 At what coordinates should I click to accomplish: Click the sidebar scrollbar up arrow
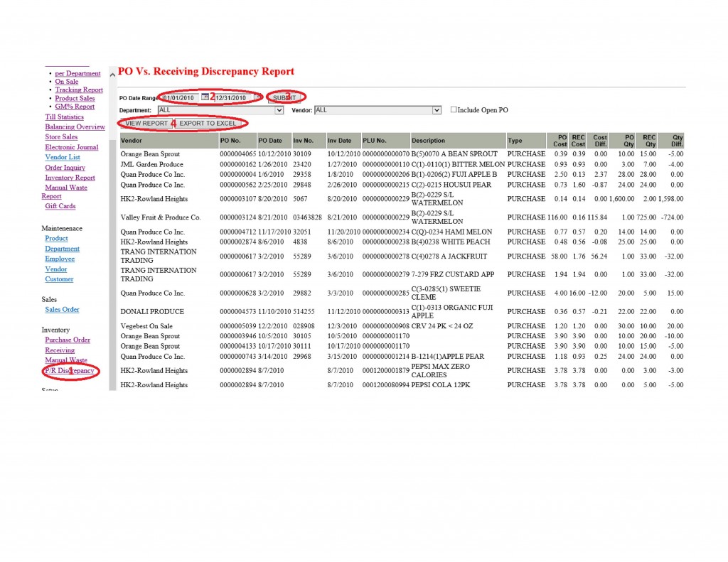point(112,73)
